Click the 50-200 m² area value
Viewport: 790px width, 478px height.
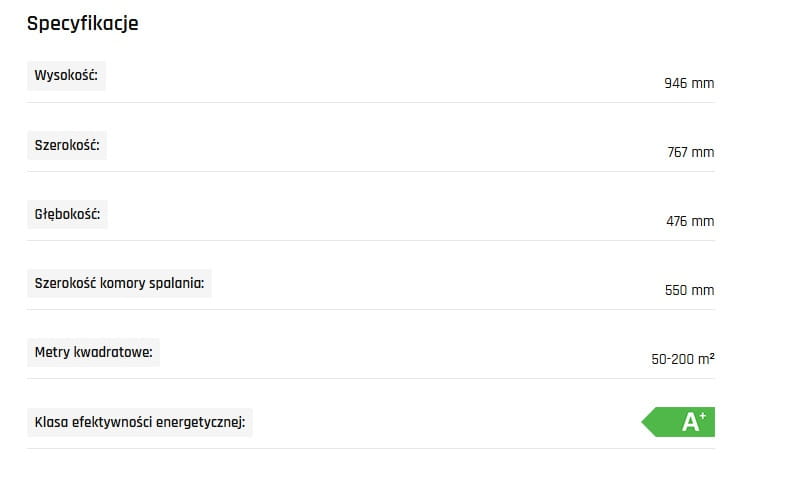pos(682,357)
